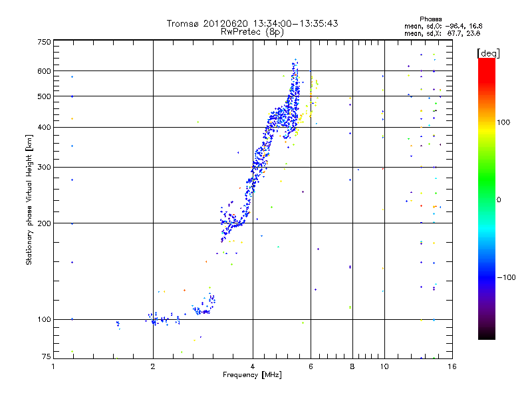Click the x-axis tick label '1'

point(53,366)
